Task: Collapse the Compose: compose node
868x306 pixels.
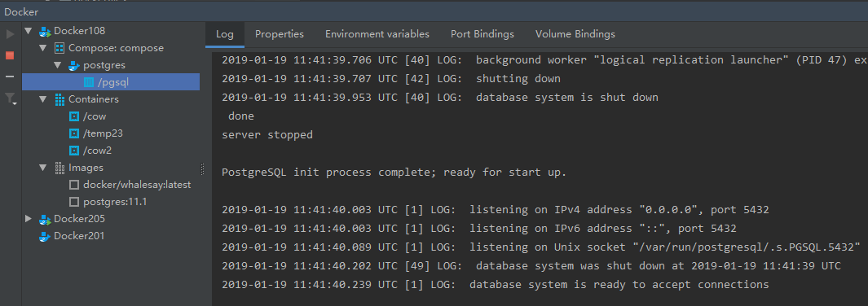Action: coord(44,48)
